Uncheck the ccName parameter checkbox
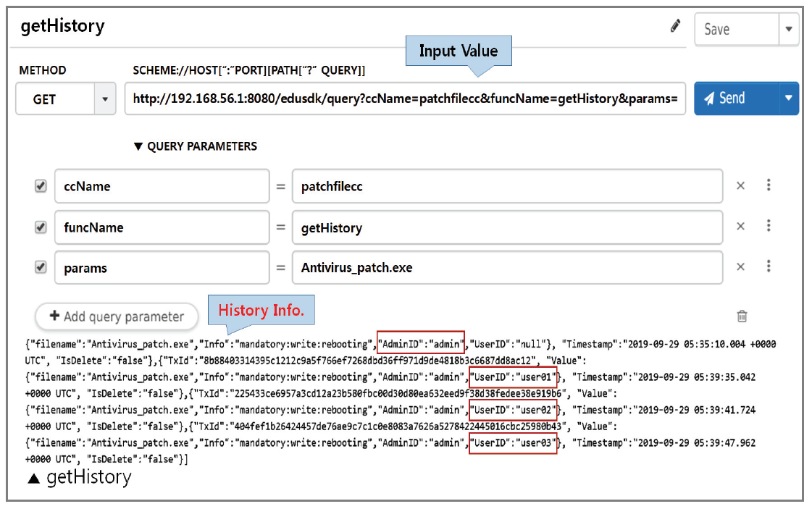 (x=41, y=186)
